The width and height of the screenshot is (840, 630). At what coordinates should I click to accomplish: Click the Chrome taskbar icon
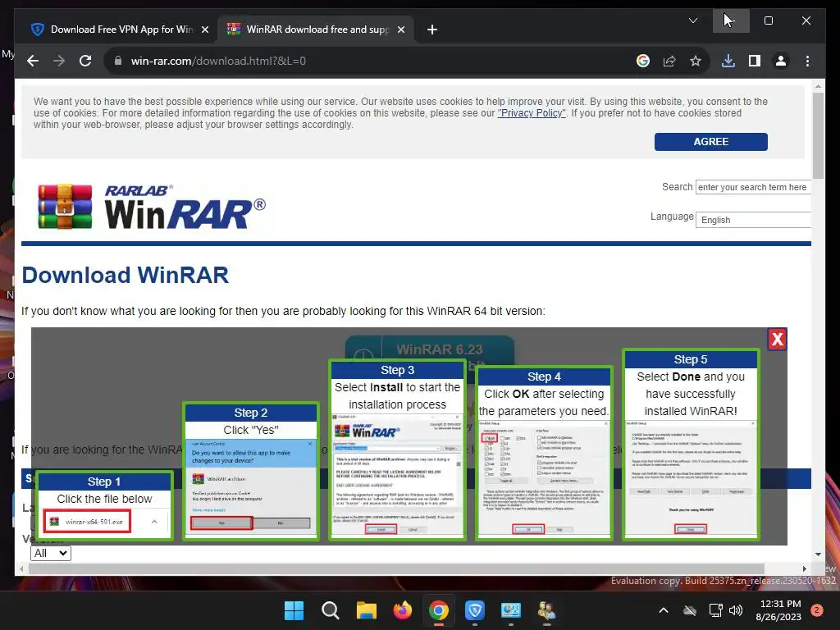pyautogui.click(x=439, y=610)
